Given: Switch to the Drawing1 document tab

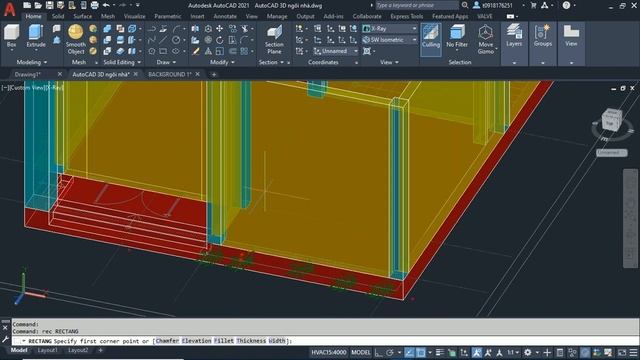Looking at the screenshot, I should click(27, 74).
